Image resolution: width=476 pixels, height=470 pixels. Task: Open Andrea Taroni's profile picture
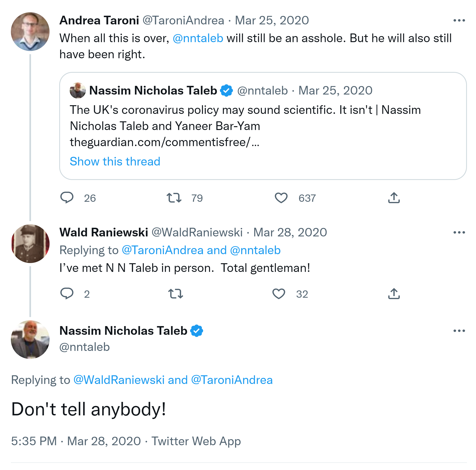pyautogui.click(x=30, y=32)
